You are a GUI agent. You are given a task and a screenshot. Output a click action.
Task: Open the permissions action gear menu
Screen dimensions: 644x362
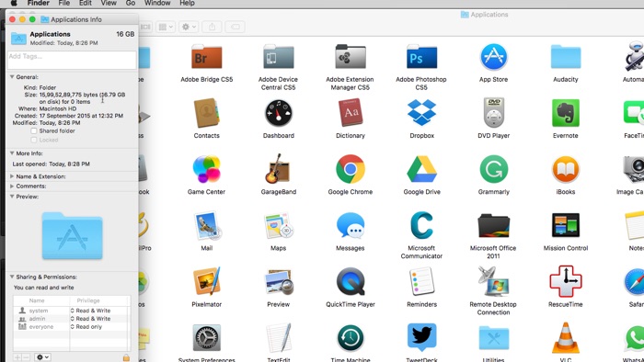[x=42, y=357]
